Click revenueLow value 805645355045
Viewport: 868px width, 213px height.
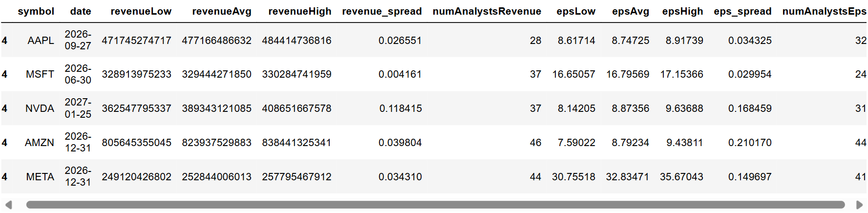pos(137,143)
